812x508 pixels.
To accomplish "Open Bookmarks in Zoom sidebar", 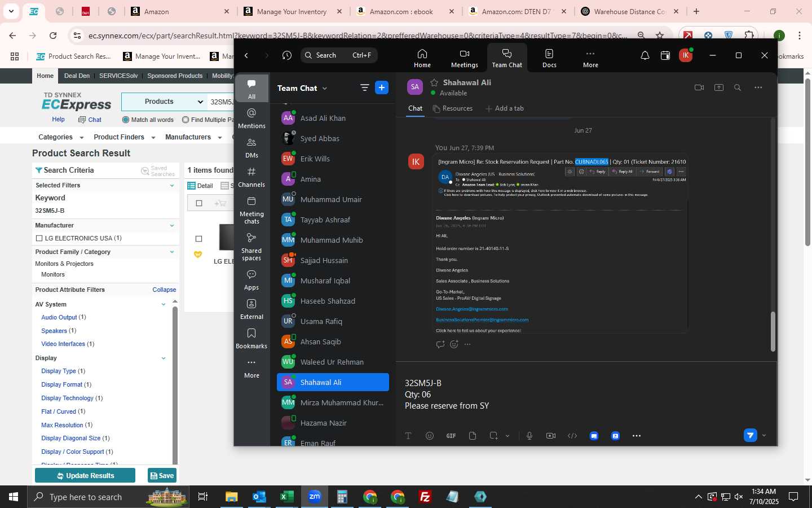I will (251, 339).
